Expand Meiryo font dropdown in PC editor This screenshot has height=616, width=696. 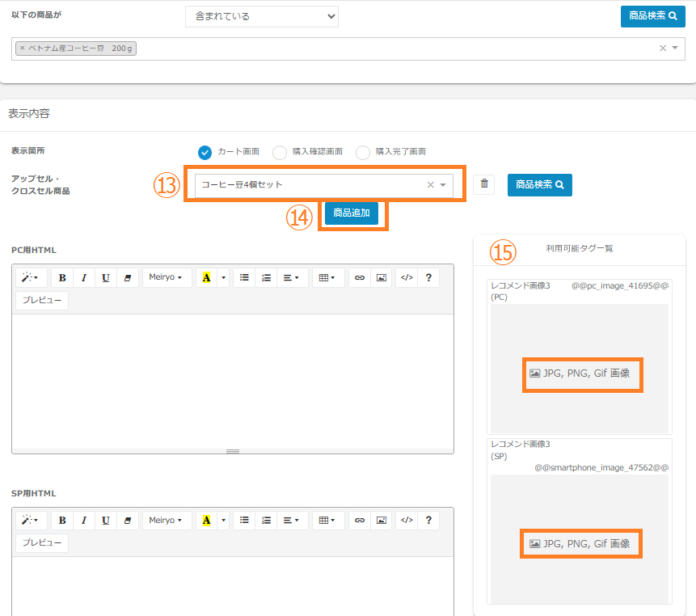point(167,278)
